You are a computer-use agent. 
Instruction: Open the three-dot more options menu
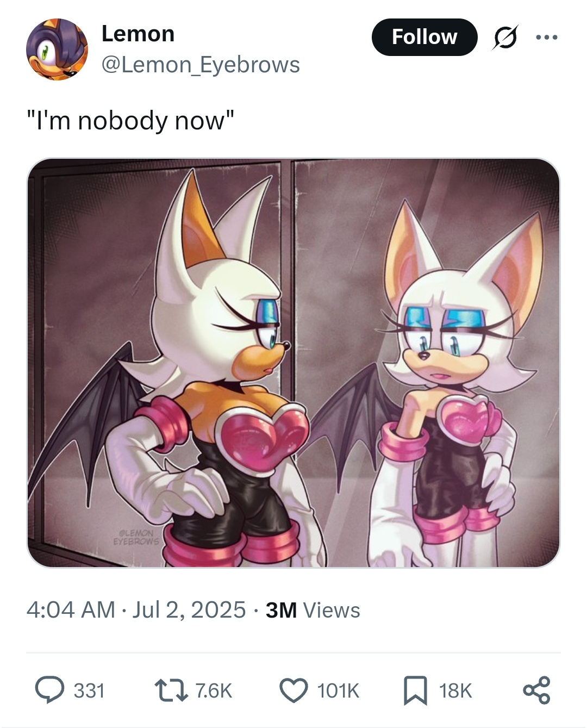point(546,37)
